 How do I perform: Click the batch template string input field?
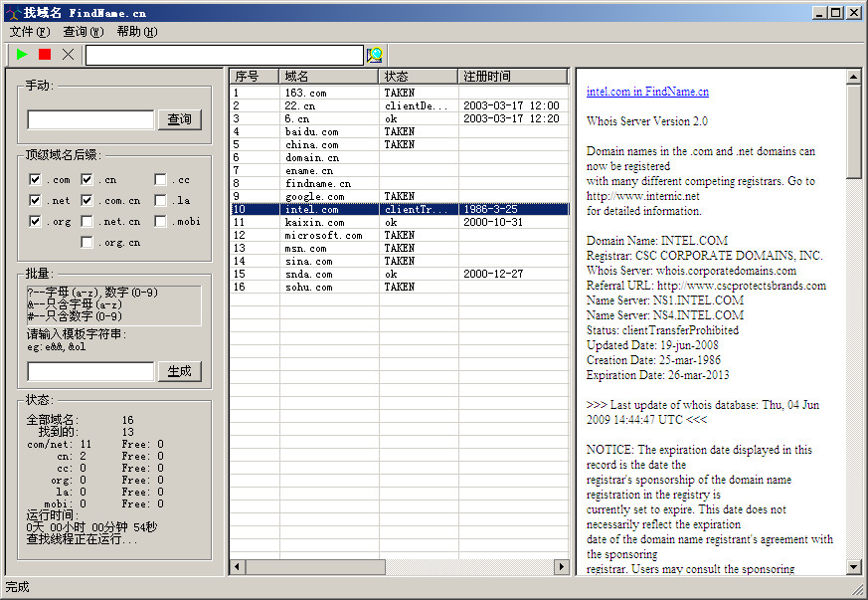(90, 371)
